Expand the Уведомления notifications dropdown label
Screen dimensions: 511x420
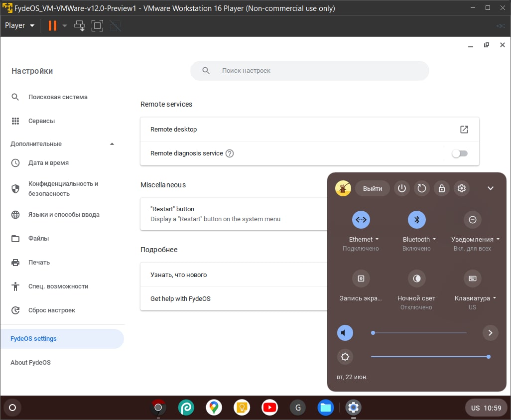pos(475,239)
